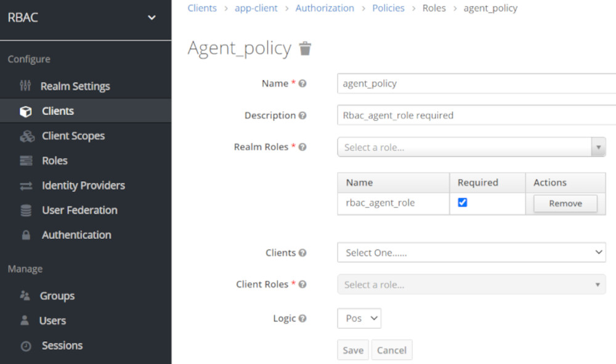Show help tooltip next to Realm Roles
616x364 pixels.
tap(302, 147)
